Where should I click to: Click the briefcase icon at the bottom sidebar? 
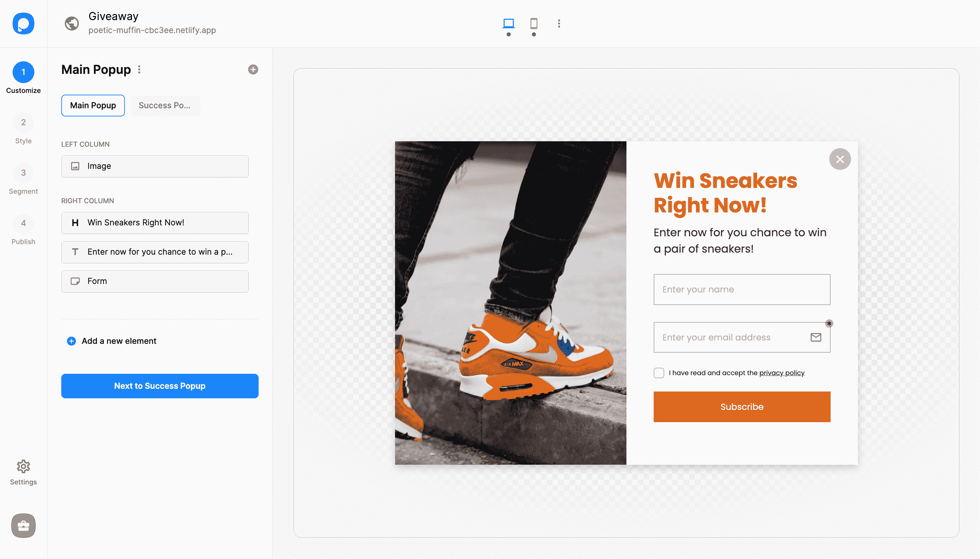click(23, 526)
